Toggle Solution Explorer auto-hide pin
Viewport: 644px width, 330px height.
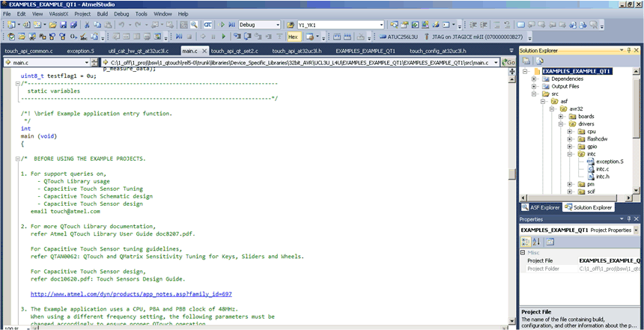(x=628, y=50)
